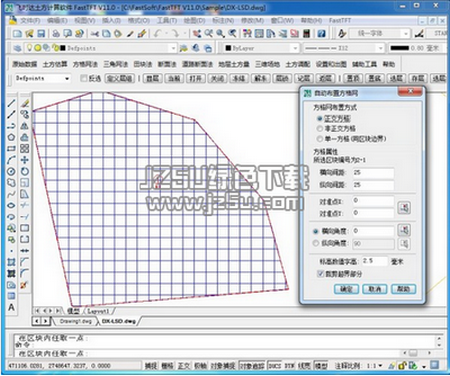450x376 pixels.
Task: Pick the alignment point from the drawing
Action: pyautogui.click(x=404, y=208)
